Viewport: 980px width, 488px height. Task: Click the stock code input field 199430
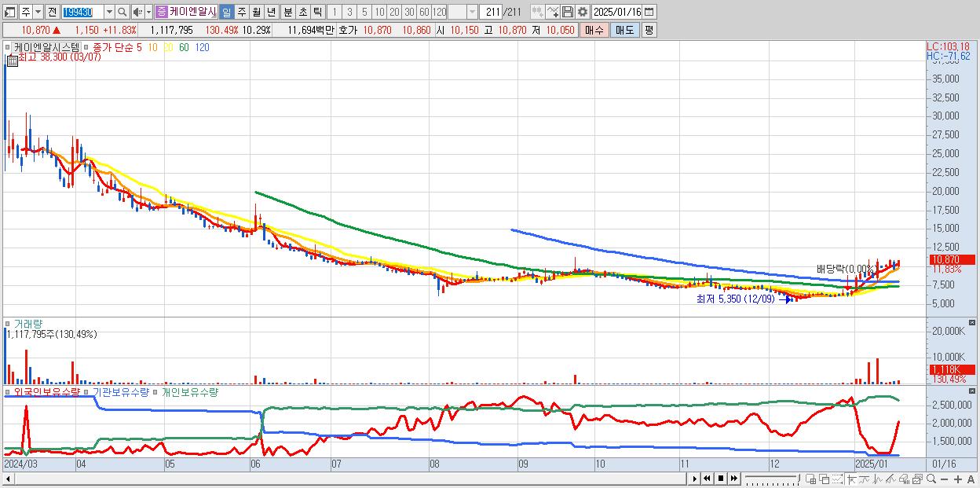(x=82, y=12)
